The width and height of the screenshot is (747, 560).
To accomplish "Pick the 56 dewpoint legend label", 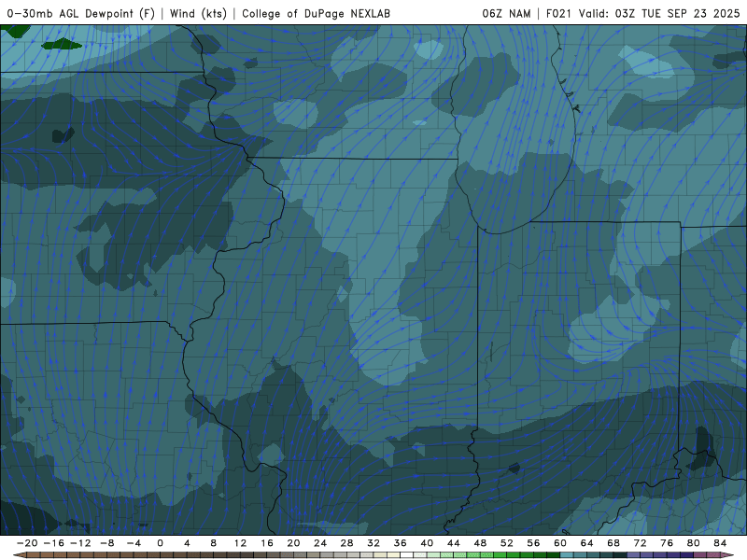I will tap(533, 543).
